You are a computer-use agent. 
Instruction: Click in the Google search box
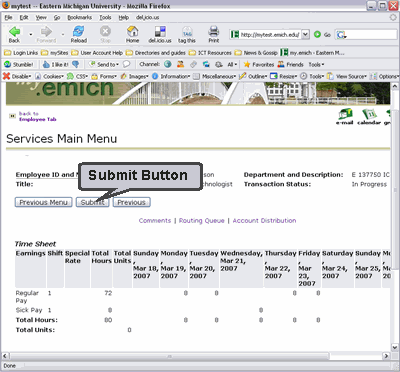pyautogui.click(x=372, y=34)
